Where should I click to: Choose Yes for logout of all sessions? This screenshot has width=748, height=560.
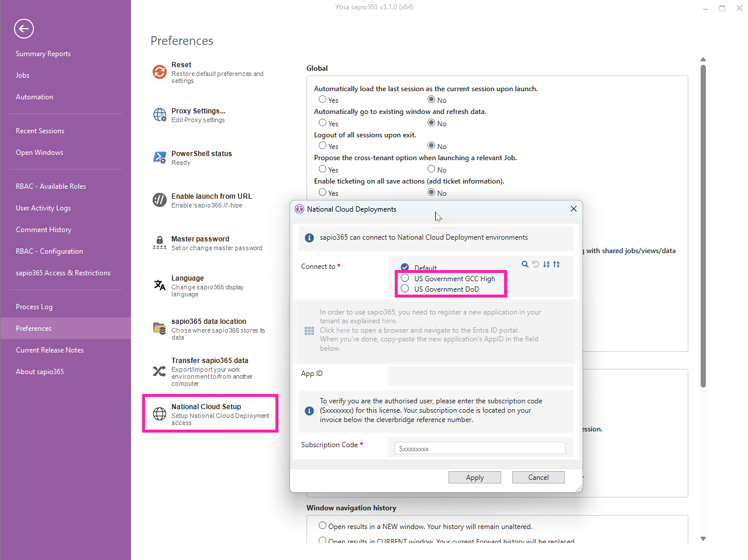pyautogui.click(x=322, y=146)
